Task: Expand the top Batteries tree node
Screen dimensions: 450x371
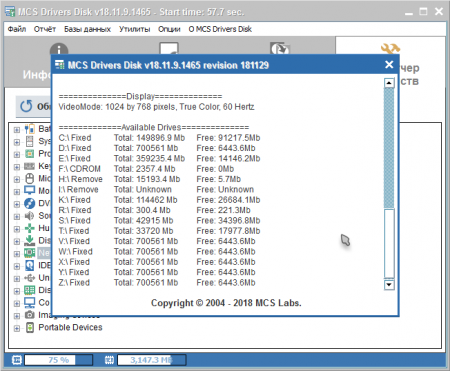Action: [x=17, y=130]
